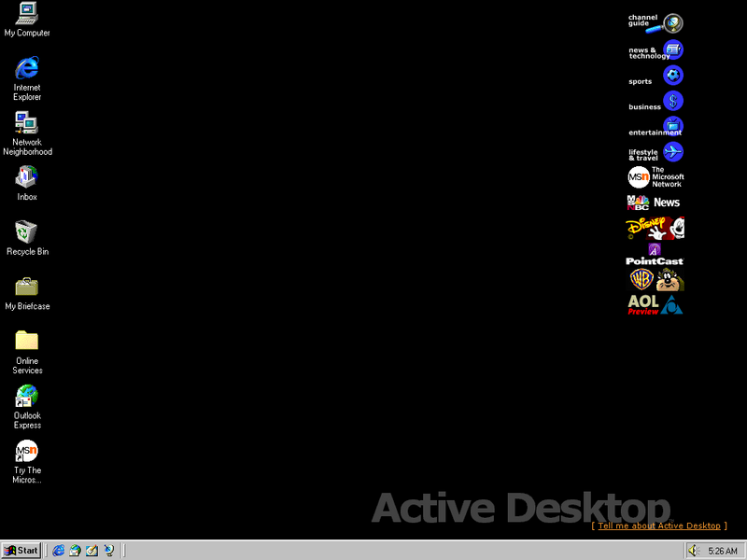
Task: Launch the Outlook Express desktop shortcut
Action: (27, 407)
